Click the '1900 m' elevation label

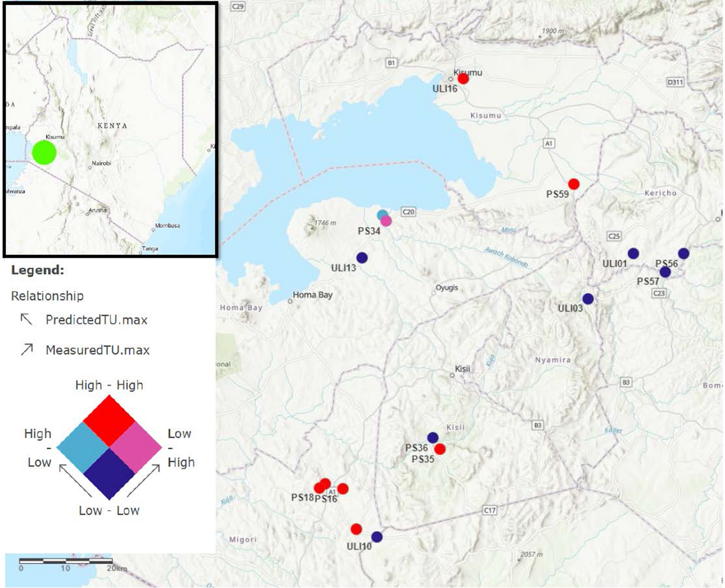[x=553, y=31]
